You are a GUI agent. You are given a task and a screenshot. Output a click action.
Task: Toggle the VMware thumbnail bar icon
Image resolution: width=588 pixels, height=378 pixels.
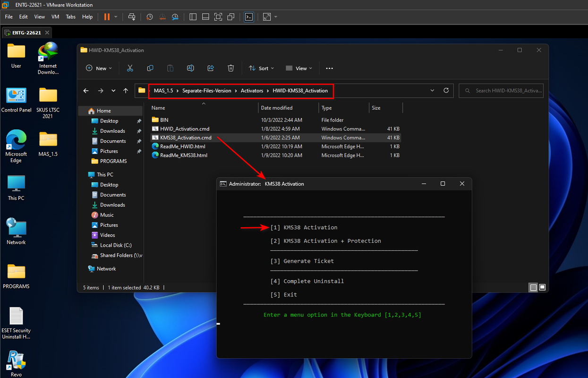point(205,17)
